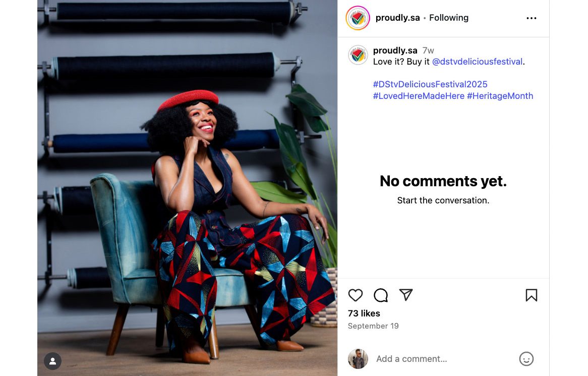Share the post with the paper plane icon
The image size is (588, 376).
tap(406, 295)
